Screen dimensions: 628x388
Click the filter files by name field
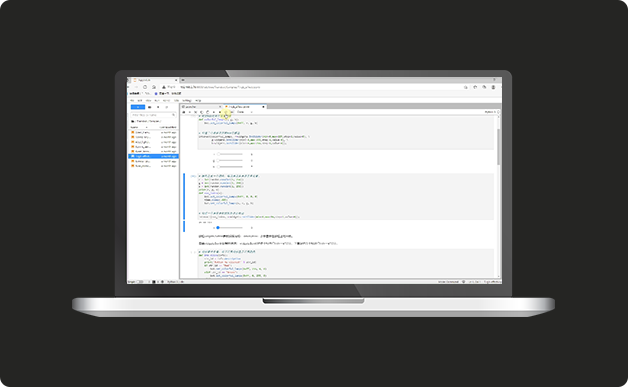coord(153,115)
